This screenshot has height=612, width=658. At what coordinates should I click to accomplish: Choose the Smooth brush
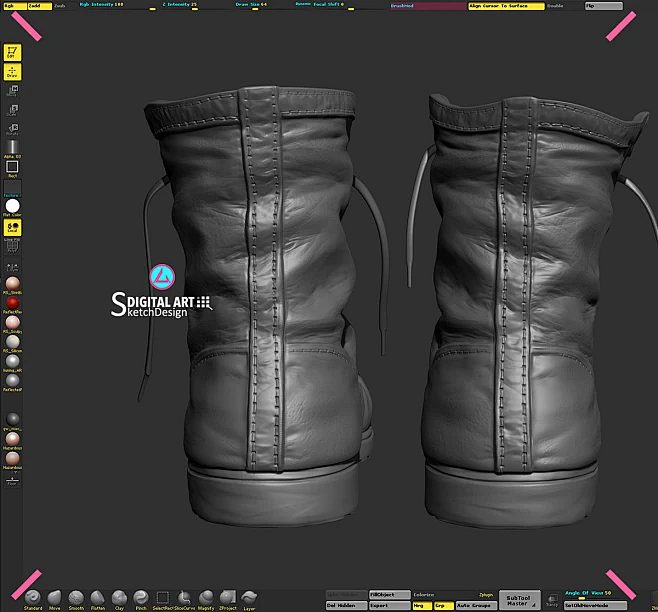[76, 597]
